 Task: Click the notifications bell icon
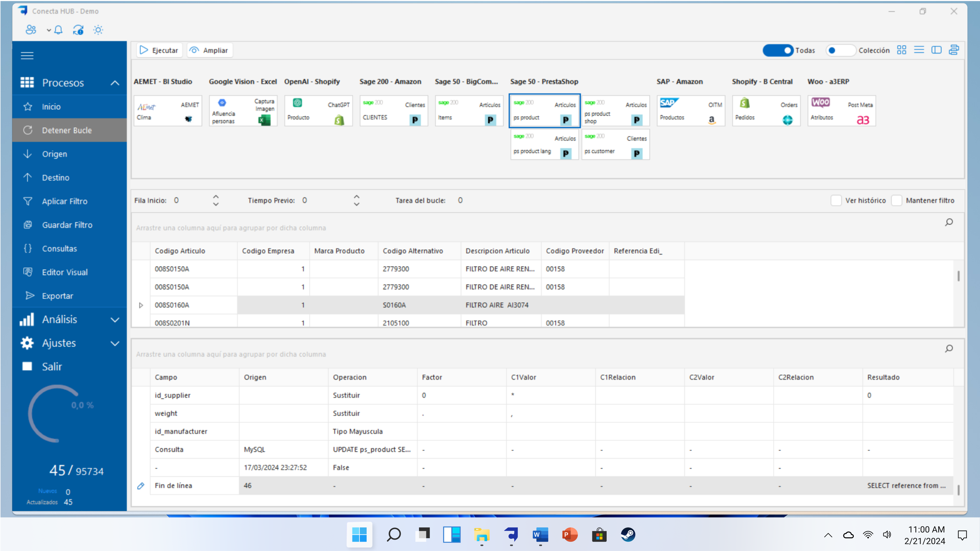pos(58,30)
